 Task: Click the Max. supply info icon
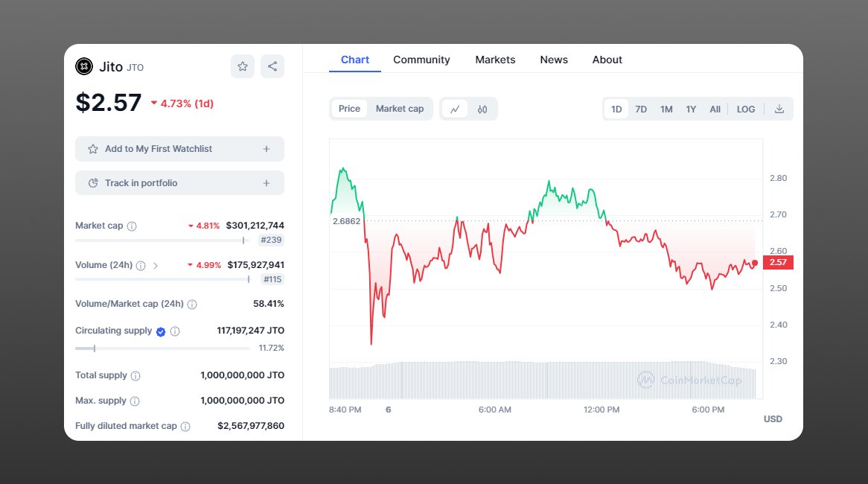point(134,401)
